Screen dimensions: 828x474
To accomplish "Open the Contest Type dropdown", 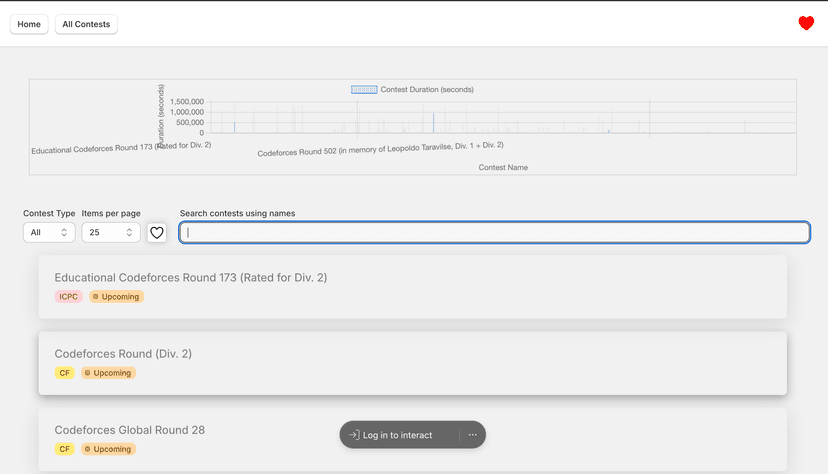I will (49, 232).
